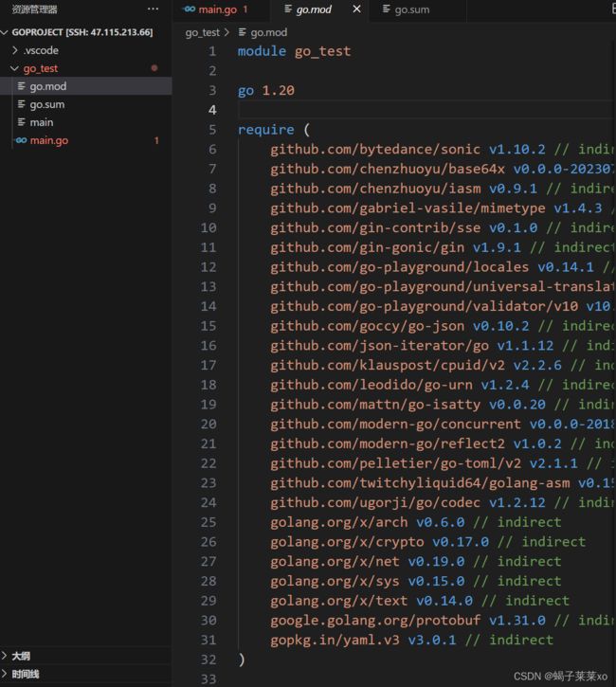Click the go-playground/universal-translator line
616x687 pixels.
click(443, 287)
